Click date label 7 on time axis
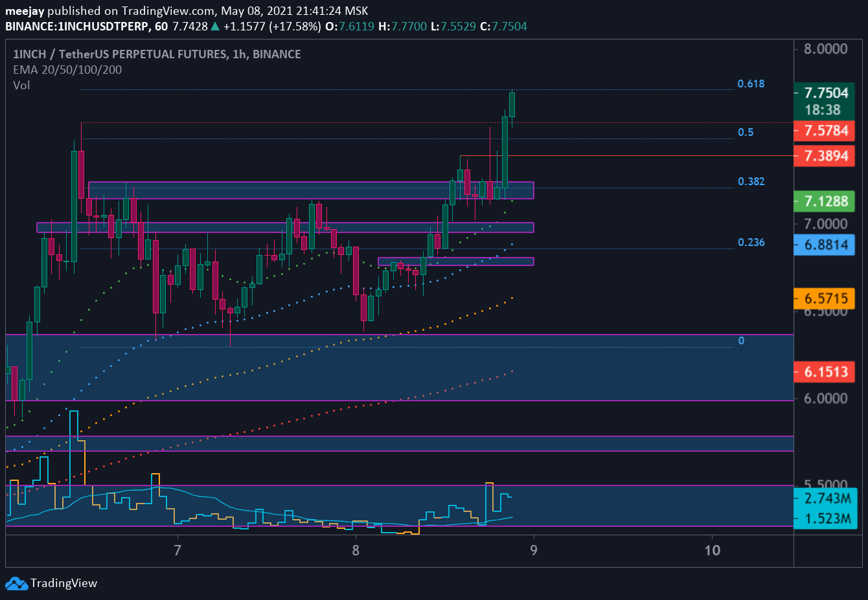 (x=177, y=551)
